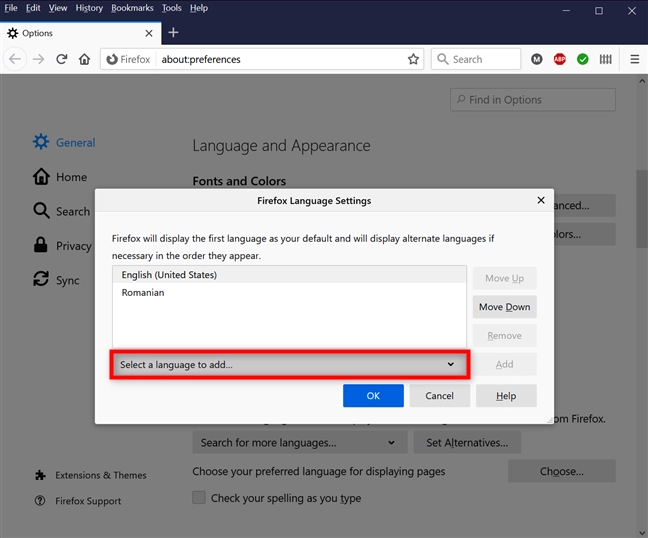Open the File menu
Viewport: 648px width, 538px height.
click(x=11, y=8)
